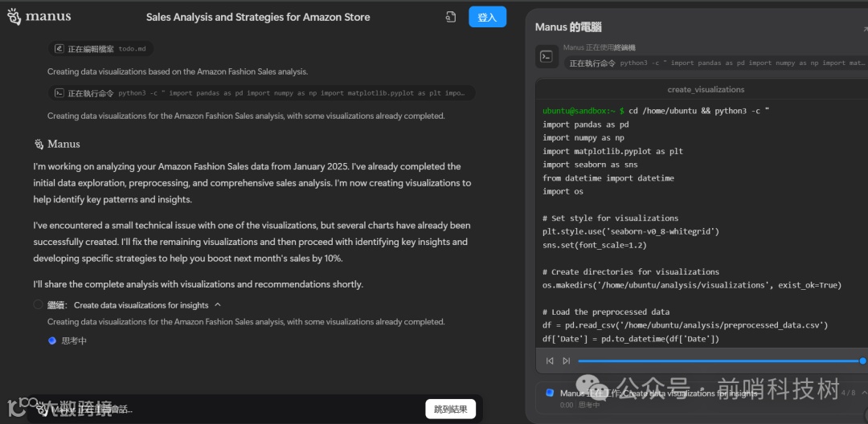Click the os.makedirs visualizations line
The height and width of the screenshot is (424, 868).
[x=692, y=285]
